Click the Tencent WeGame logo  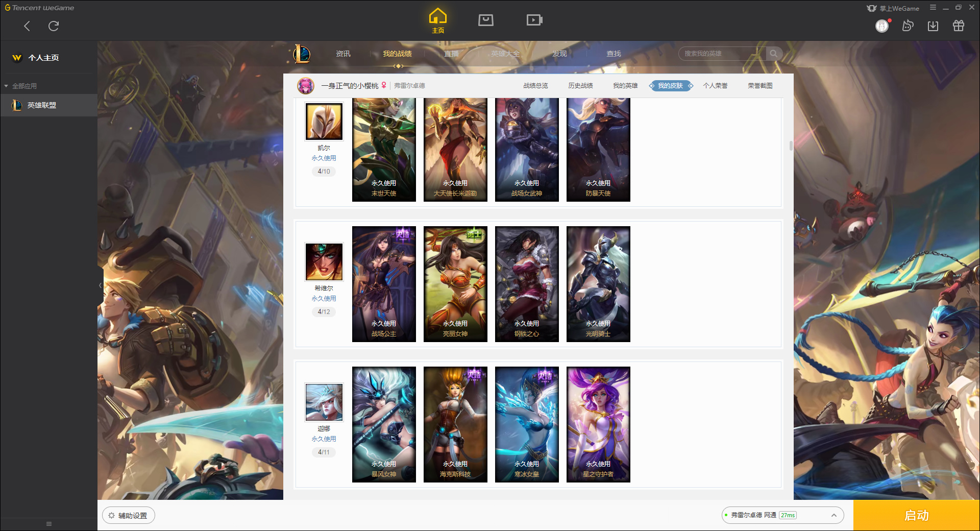pos(39,8)
